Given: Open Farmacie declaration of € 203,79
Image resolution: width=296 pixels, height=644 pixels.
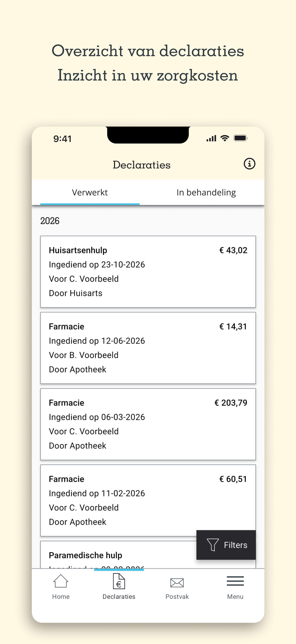Looking at the screenshot, I should pyautogui.click(x=148, y=424).
